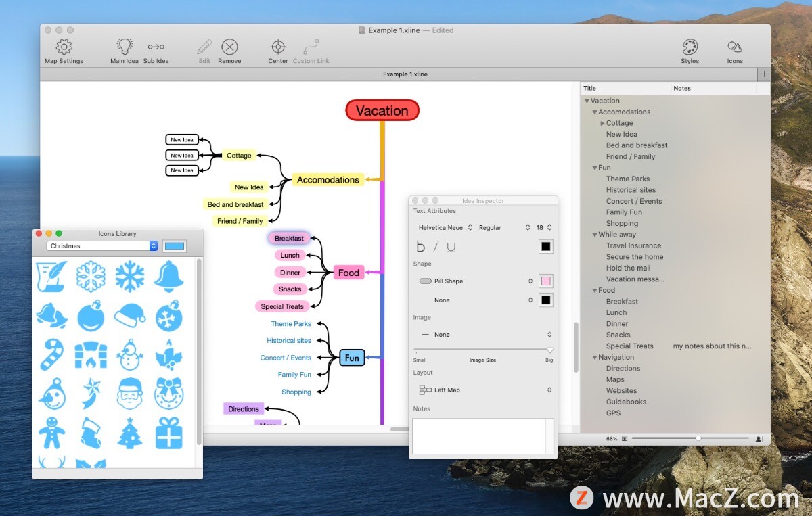Toggle underline text in the Idea Inspector
This screenshot has height=516, width=812.
tap(451, 247)
